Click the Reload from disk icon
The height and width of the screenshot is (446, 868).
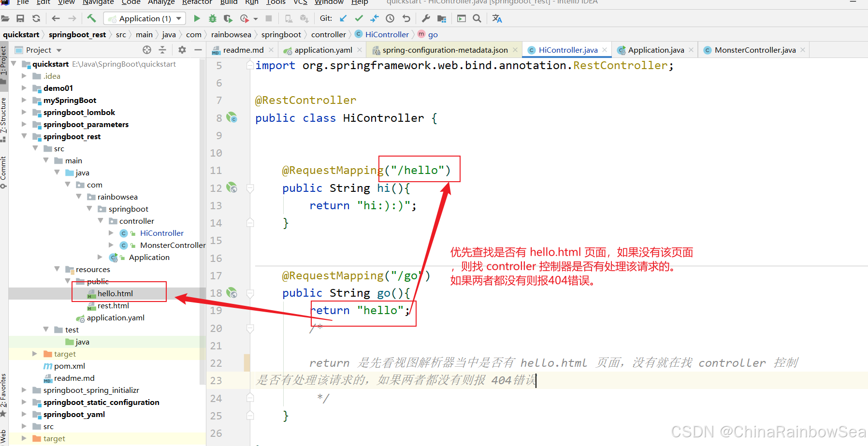pos(36,18)
